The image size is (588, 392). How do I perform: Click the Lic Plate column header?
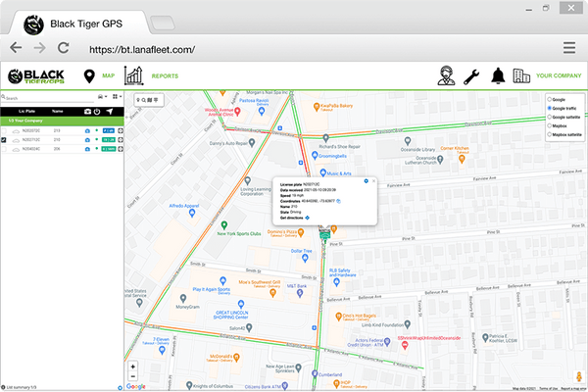26,112
